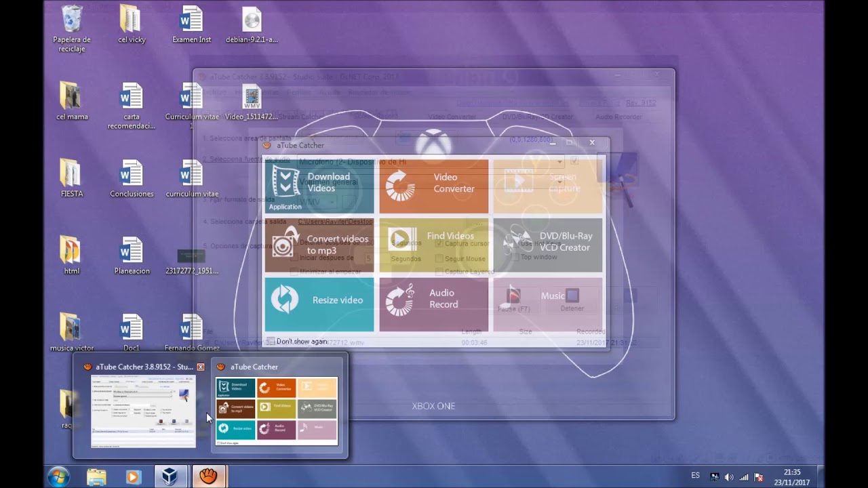Open the Resize video tile

click(x=319, y=304)
